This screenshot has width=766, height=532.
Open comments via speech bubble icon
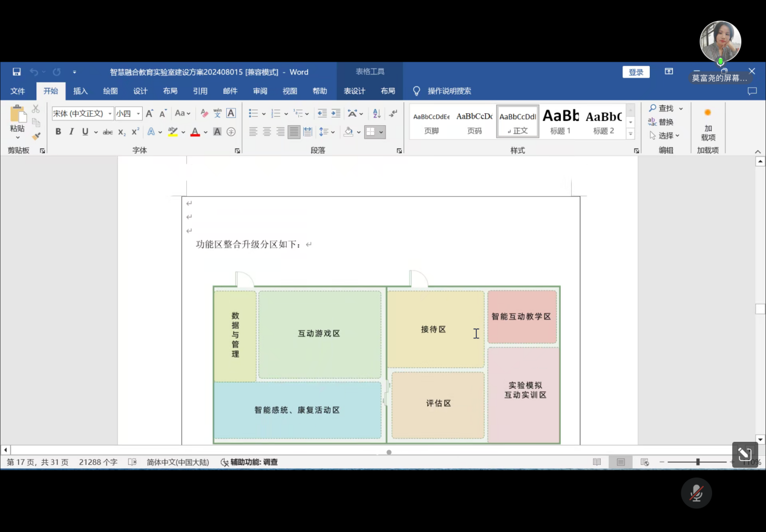pos(752,91)
